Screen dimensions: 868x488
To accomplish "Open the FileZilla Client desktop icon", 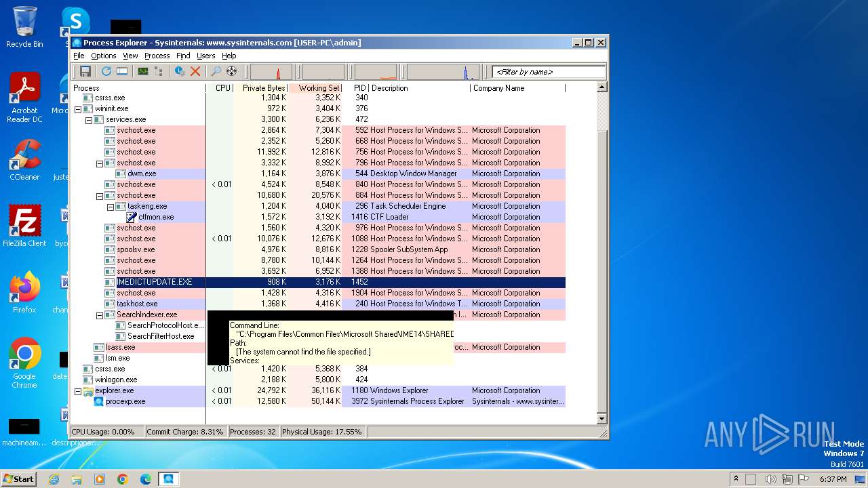I will (x=24, y=226).
